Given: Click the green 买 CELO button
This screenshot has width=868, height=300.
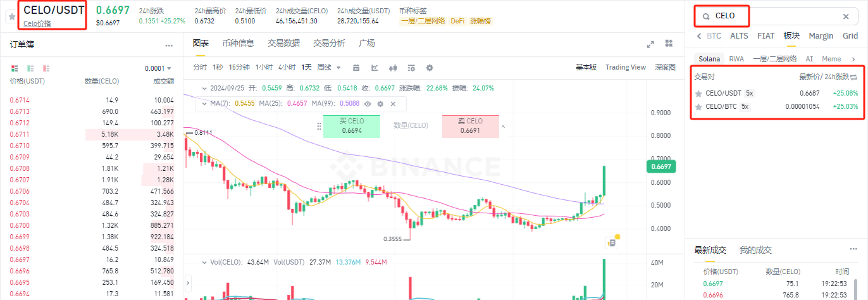Looking at the screenshot, I should (x=352, y=126).
